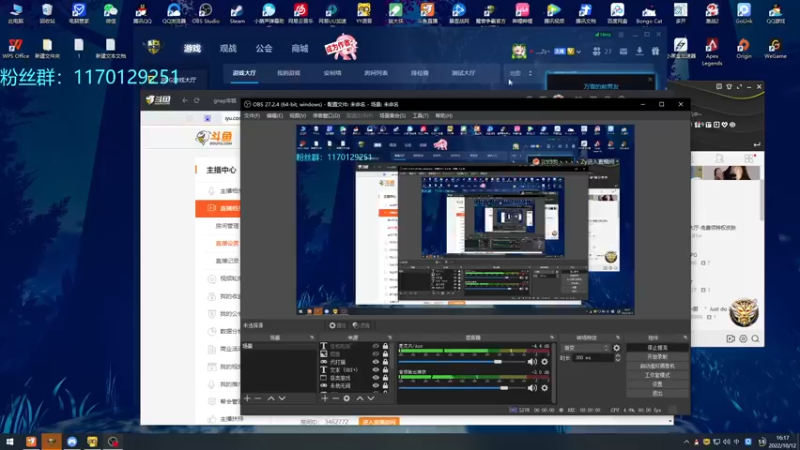Click 开始录制 button in OBS controls
Viewport: 800px width, 450px height.
point(657,357)
